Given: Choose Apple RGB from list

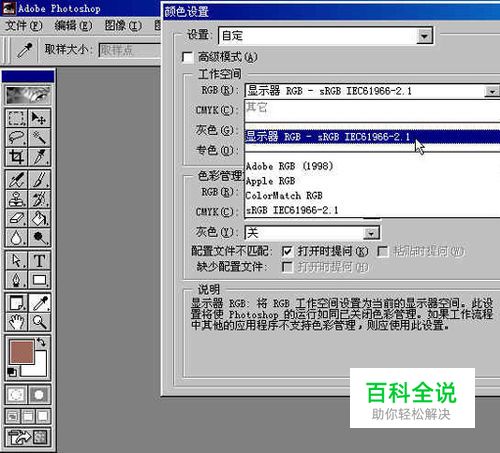Looking at the screenshot, I should 372,181.
